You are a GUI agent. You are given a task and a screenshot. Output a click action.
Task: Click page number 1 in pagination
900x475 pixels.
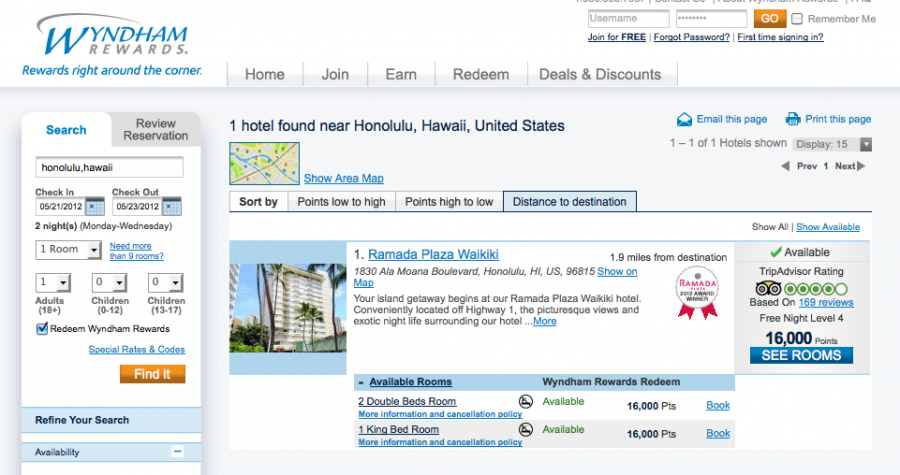[x=825, y=166]
